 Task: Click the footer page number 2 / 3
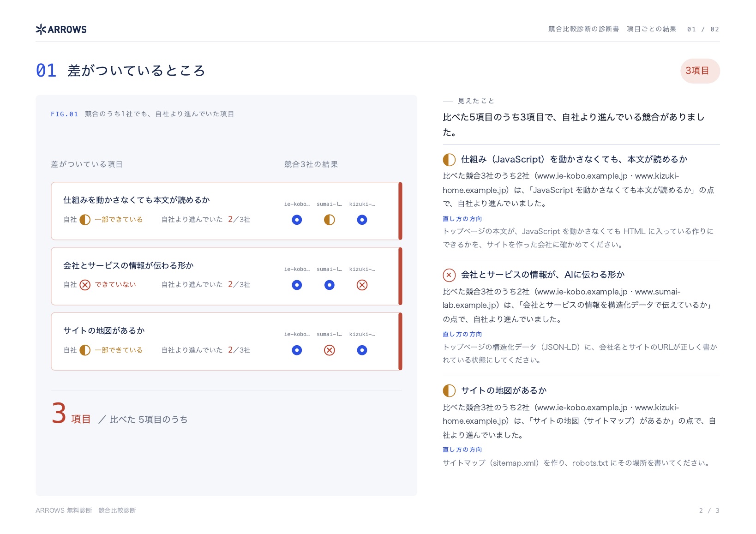(709, 510)
